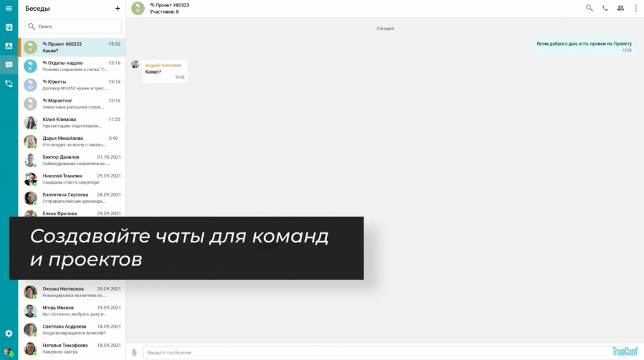This screenshot has width=644, height=360.
Task: Open chat with Игорь Иванов
Action: pyautogui.click(x=72, y=311)
